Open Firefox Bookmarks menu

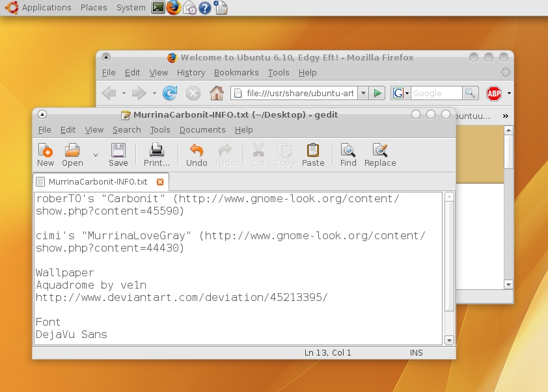236,73
